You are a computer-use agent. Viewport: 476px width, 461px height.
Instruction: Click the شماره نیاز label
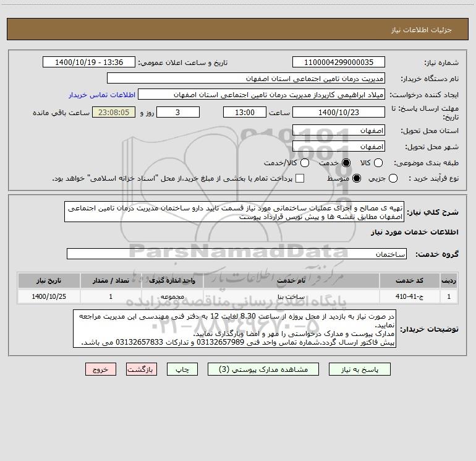pyautogui.click(x=441, y=63)
